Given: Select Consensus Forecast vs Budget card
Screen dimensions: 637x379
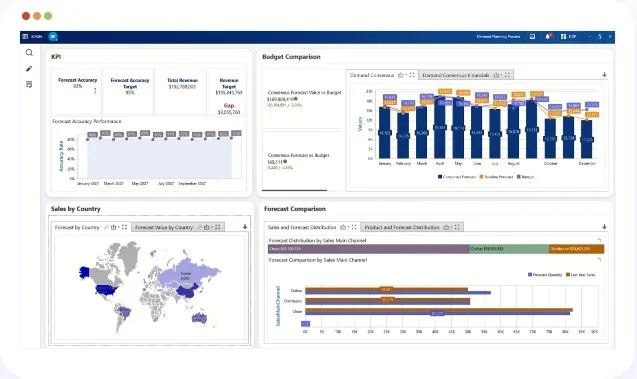Looking at the screenshot, I should [303, 161].
